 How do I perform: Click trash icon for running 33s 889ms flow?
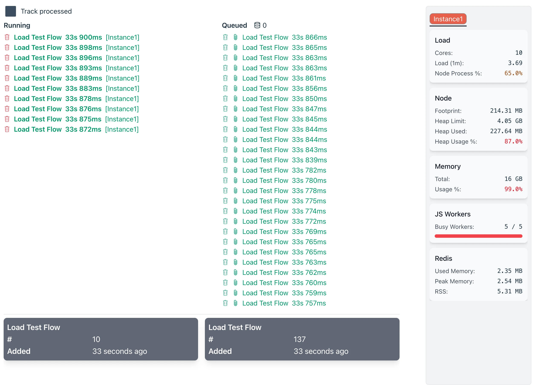tap(7, 78)
